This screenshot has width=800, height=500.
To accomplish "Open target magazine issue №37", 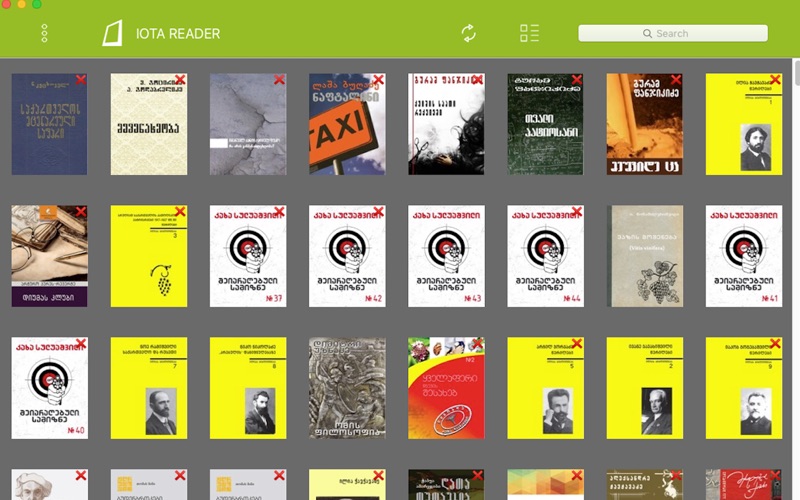I will click(x=248, y=256).
